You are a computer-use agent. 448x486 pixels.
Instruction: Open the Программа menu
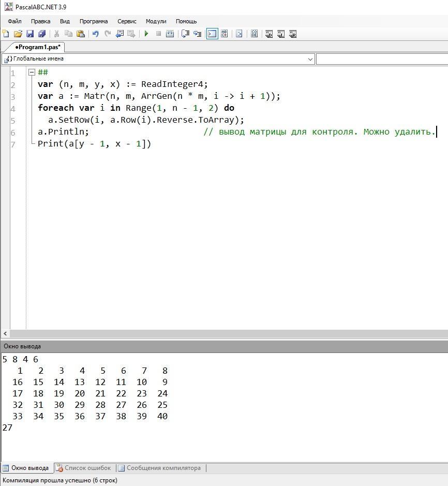click(94, 21)
